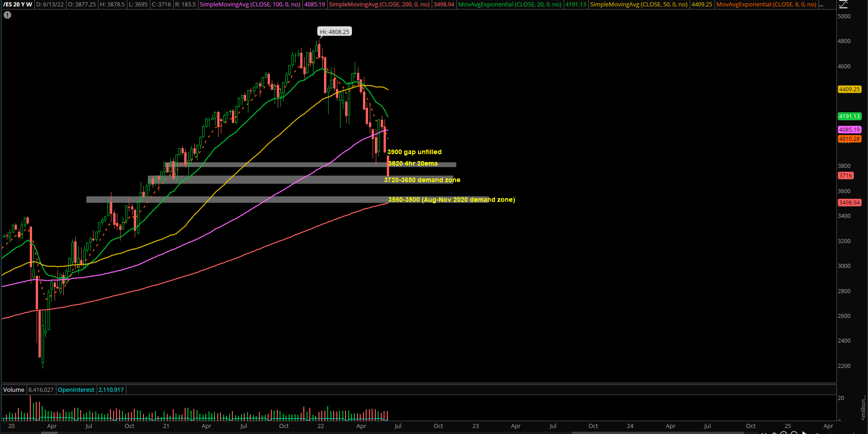Click the 2200 price axis label
Screen dimensions: 868x434
point(844,366)
